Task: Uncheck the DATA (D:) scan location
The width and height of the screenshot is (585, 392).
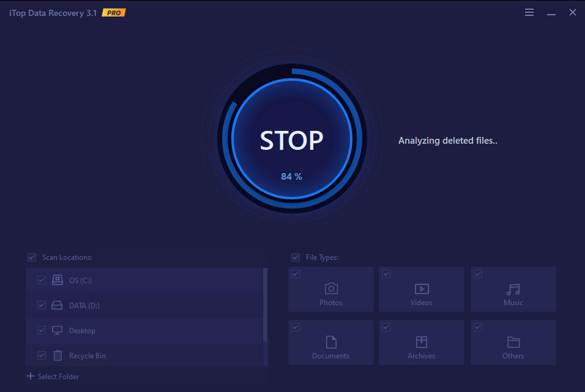Action: (42, 305)
